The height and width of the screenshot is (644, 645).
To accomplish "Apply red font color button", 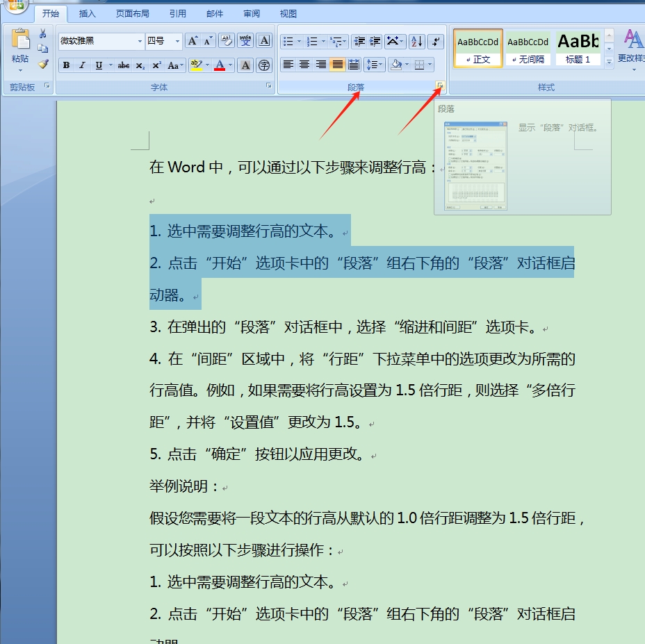I will 220,65.
